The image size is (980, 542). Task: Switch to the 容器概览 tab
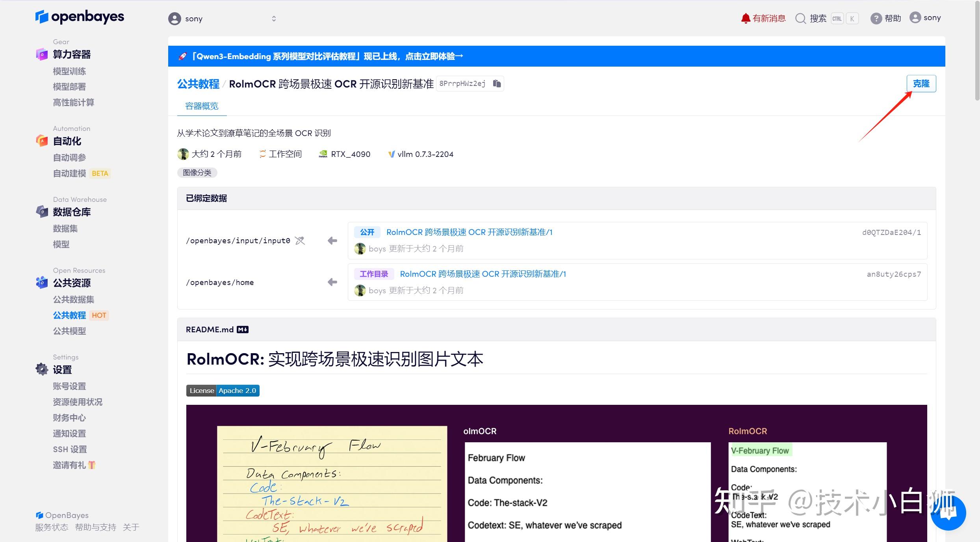coord(201,106)
